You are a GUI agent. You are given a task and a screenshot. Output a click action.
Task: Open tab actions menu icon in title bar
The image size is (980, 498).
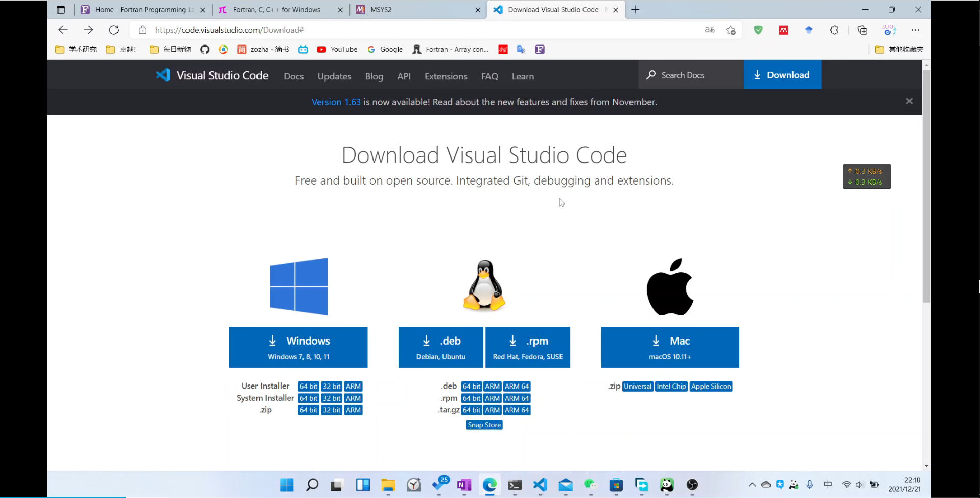point(61,10)
